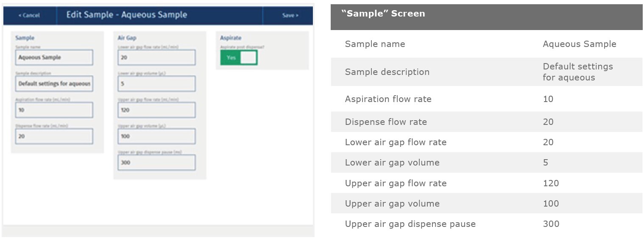Click the Cancel button in header

coord(29,15)
